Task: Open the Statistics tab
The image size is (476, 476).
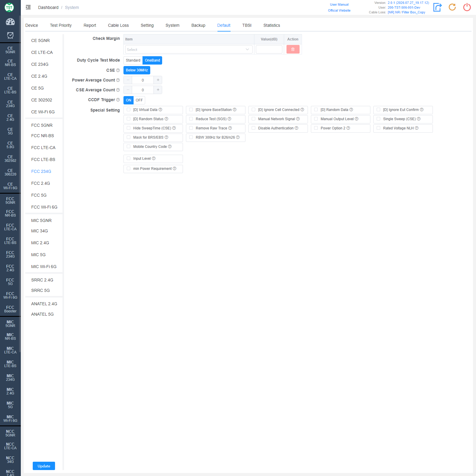Action: point(272,25)
